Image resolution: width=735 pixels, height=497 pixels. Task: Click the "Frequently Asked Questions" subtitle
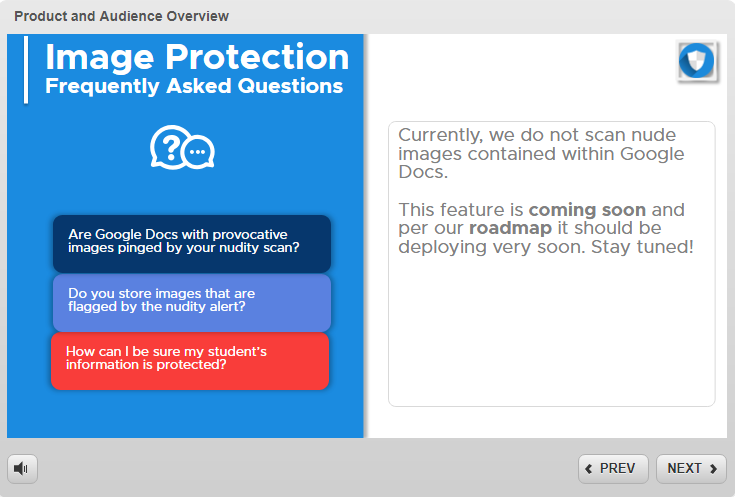click(x=194, y=87)
